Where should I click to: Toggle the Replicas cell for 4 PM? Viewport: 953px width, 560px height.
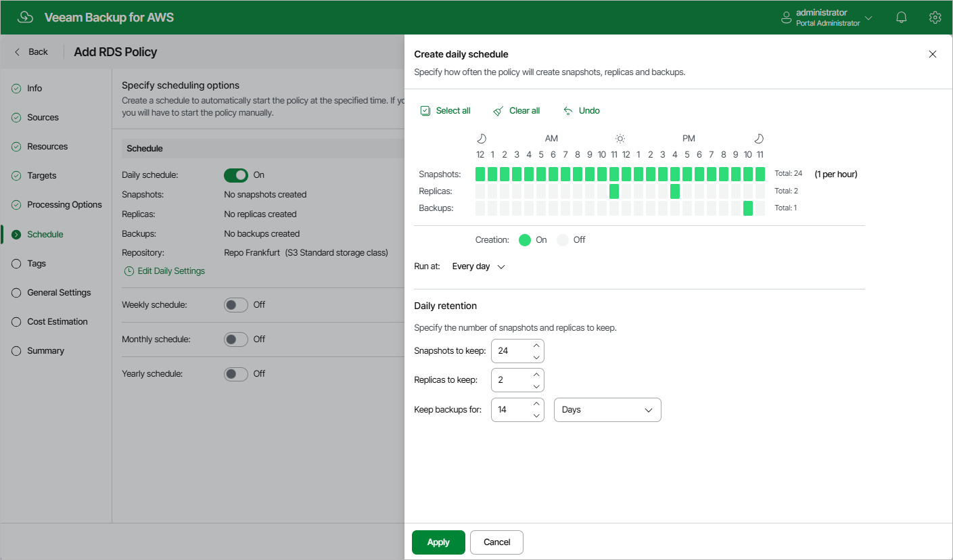coord(675,191)
